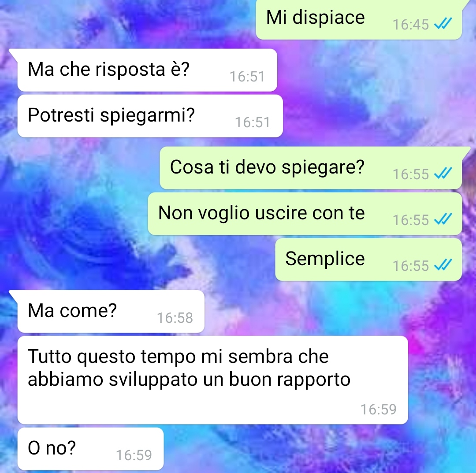
Task: Tap the 16:59 time beside 'O no?'
Action: [x=134, y=455]
